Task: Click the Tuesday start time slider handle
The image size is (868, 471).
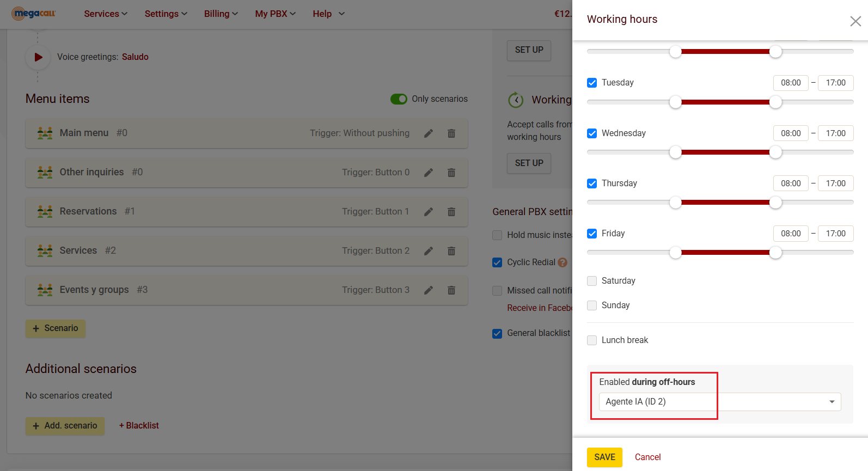Action: coord(675,102)
